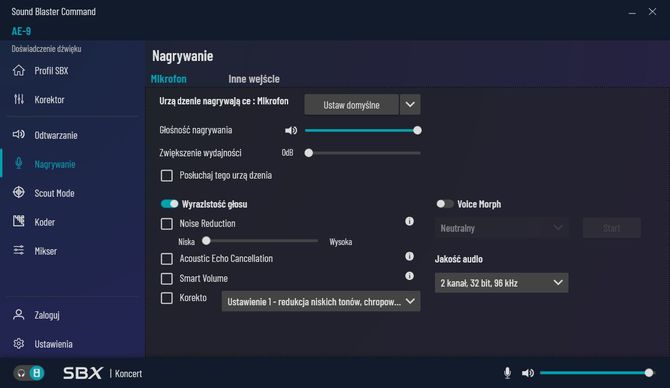670x388 pixels.
Task: Mute recording with speaker icon near Głośność nagrywania
Action: (291, 130)
